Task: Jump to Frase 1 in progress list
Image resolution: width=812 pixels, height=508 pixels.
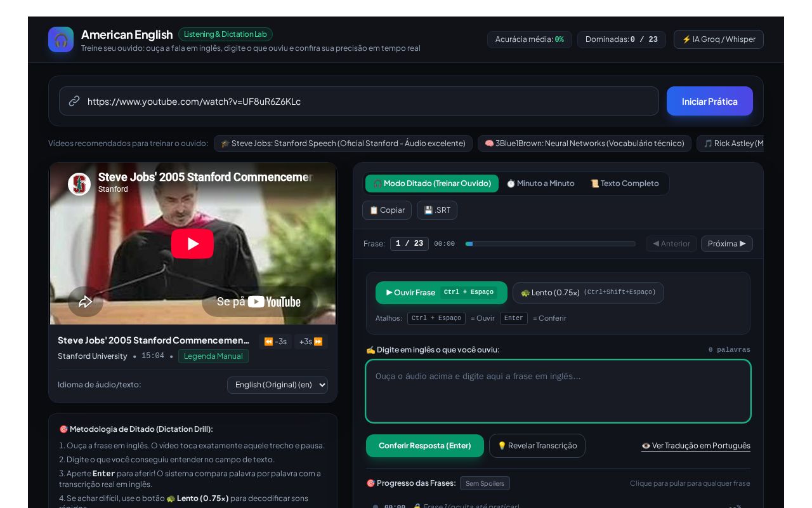Action: pyautogui.click(x=558, y=507)
